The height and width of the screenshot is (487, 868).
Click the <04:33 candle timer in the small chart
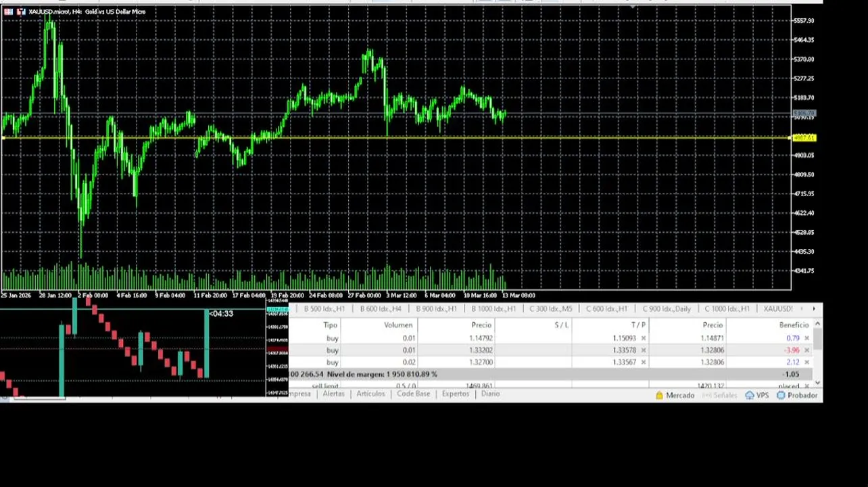pos(220,314)
